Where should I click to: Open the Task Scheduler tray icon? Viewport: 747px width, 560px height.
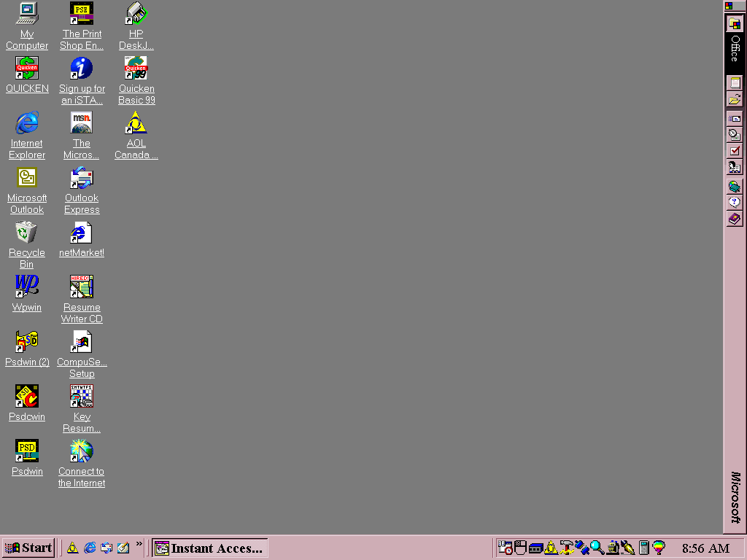(505, 548)
